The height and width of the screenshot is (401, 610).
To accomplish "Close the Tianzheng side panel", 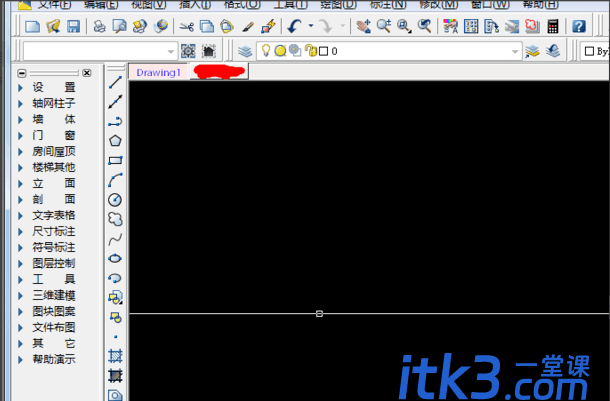I will pyautogui.click(x=87, y=73).
